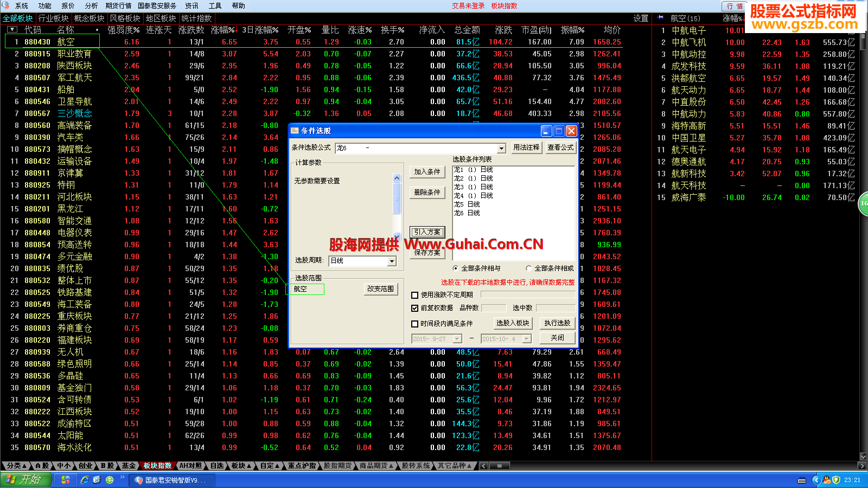Screen dimensions: 868x488
Task: Open 功能 menu
Action: [x=45, y=6]
